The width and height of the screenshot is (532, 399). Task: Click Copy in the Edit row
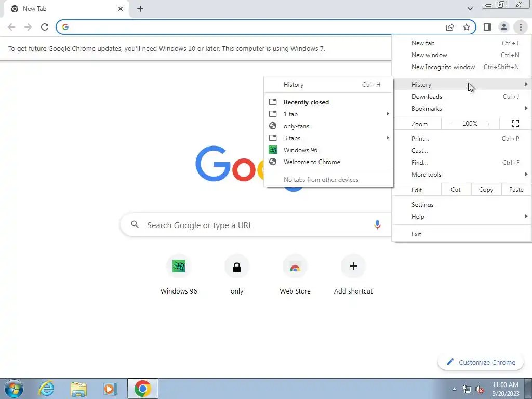tap(486, 190)
